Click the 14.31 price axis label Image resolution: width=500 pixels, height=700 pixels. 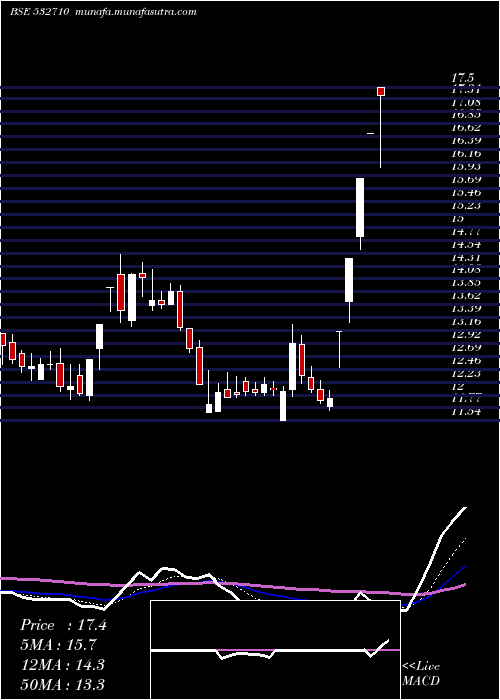click(466, 257)
